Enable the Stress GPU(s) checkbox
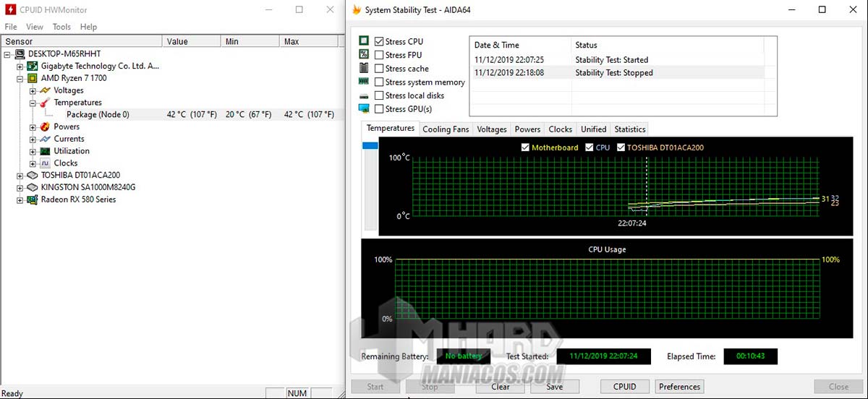Screen dimensions: 868x399 [379, 109]
